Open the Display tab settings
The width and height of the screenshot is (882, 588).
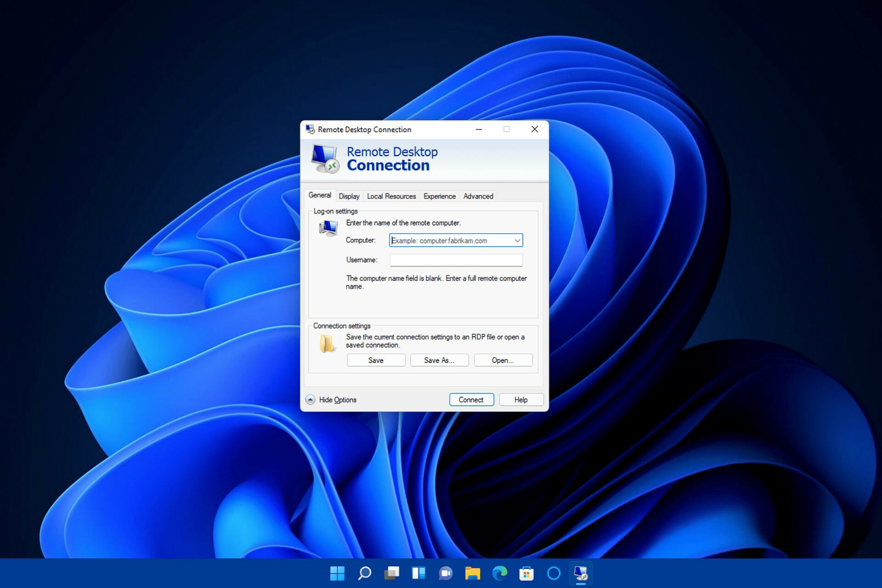pos(349,196)
